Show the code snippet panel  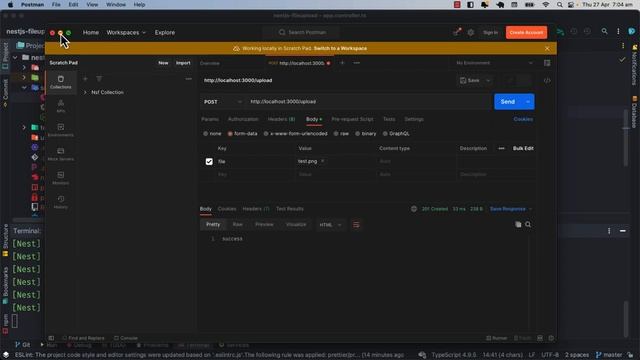[x=547, y=80]
